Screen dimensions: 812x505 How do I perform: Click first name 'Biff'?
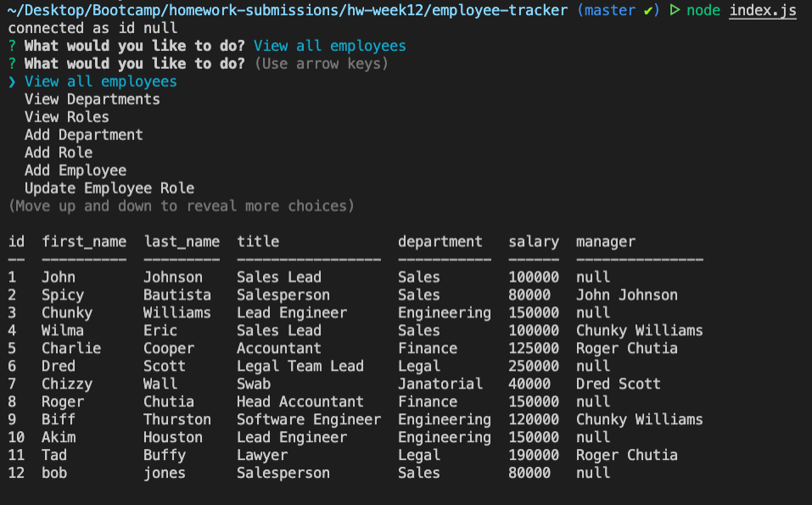coord(59,419)
